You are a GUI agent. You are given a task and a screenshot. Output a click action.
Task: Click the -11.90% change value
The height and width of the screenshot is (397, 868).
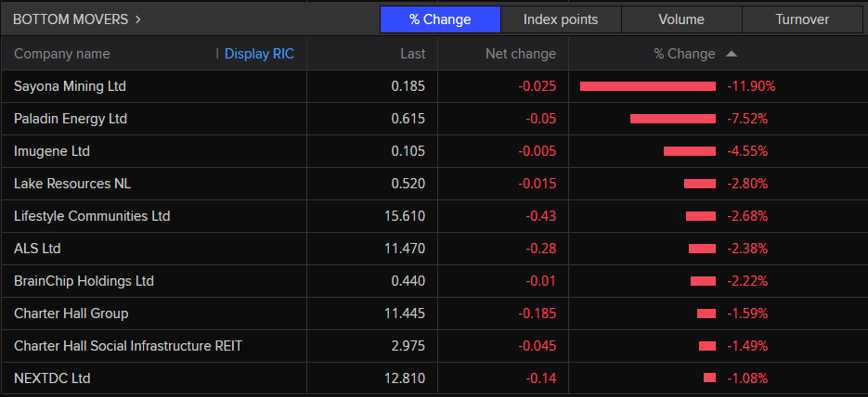(751, 86)
